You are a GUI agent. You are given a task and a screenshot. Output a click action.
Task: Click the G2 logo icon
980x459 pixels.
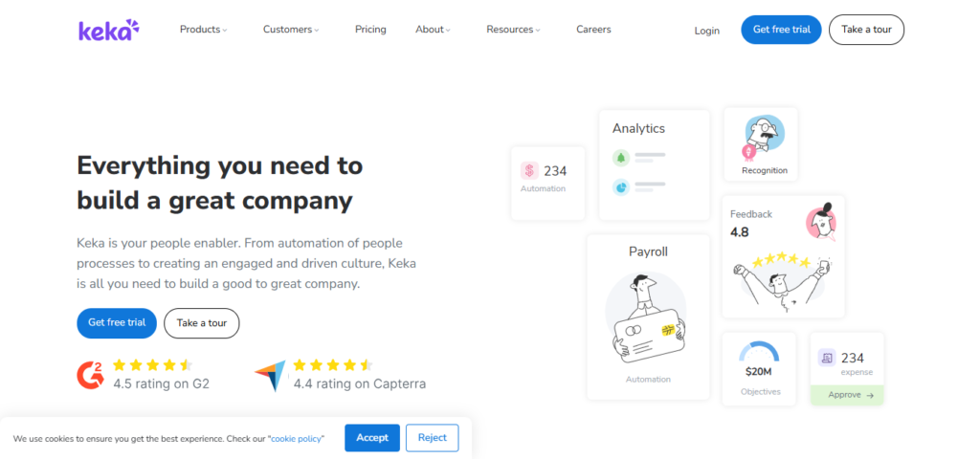(89, 374)
